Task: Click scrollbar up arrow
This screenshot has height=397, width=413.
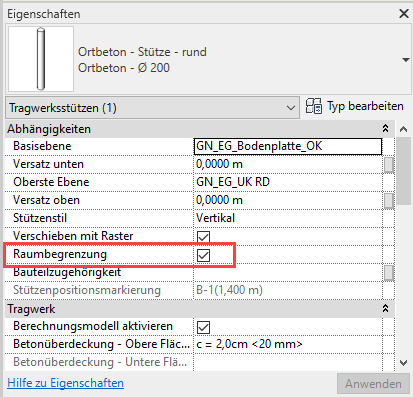Action: point(403,129)
